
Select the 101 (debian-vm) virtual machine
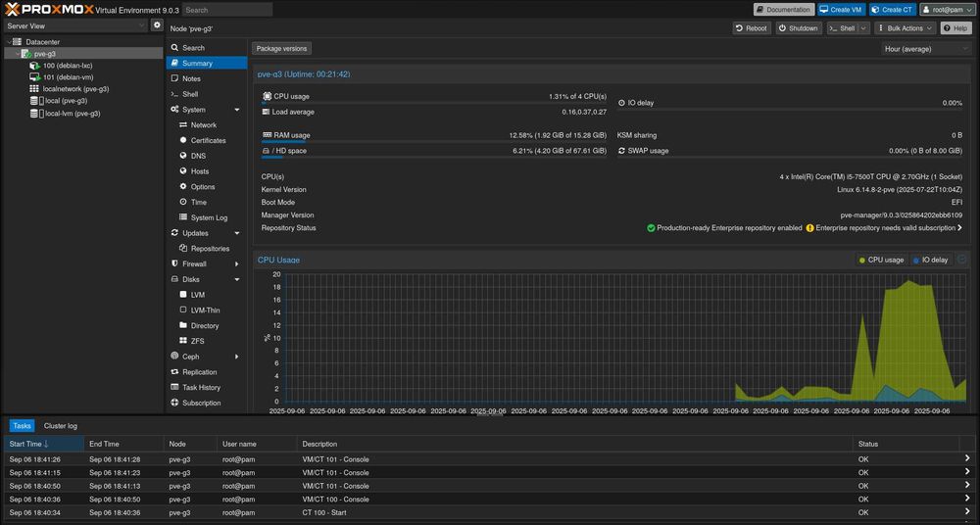tap(68, 77)
